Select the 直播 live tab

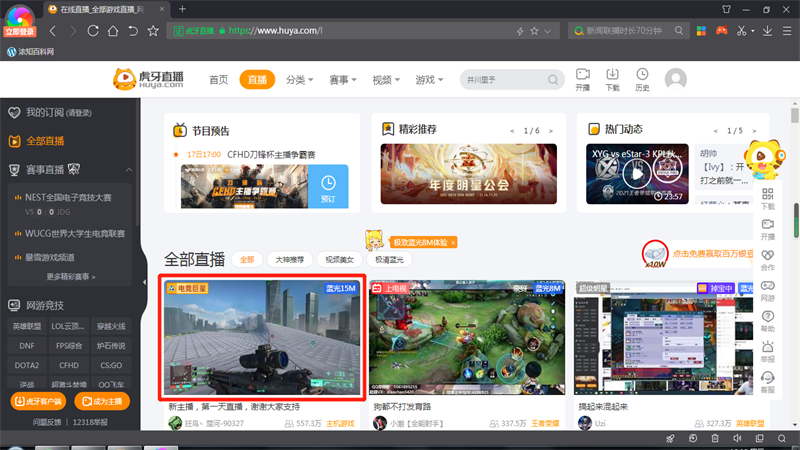pos(257,80)
